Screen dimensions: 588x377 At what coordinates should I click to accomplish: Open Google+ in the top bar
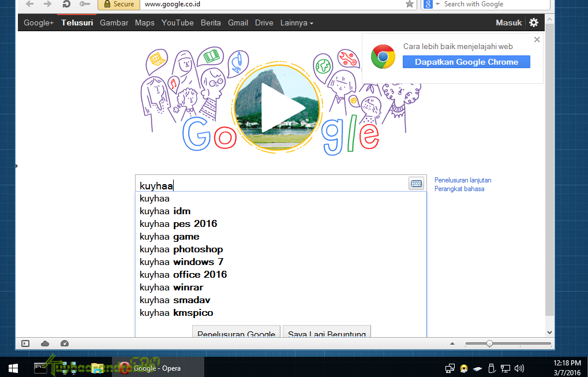tap(39, 23)
